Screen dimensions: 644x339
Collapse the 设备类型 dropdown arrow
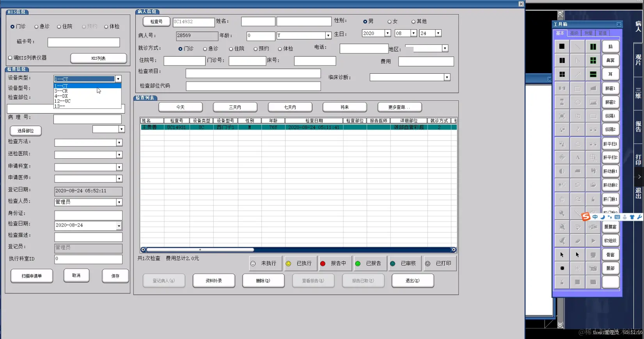click(x=118, y=79)
